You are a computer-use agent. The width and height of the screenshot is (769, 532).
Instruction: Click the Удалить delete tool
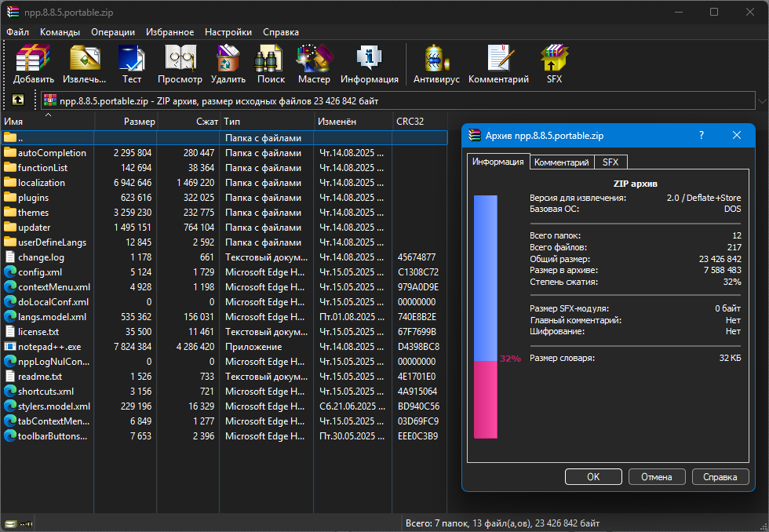228,64
